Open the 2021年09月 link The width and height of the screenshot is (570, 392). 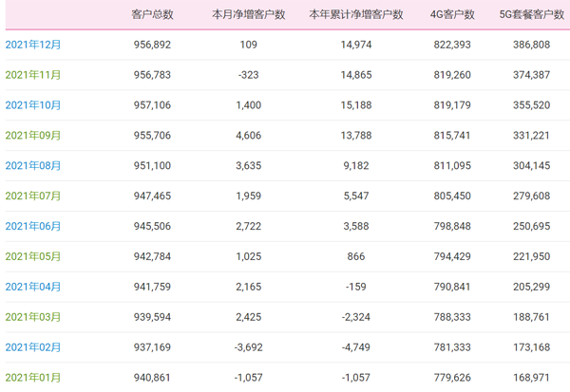pyautogui.click(x=32, y=136)
